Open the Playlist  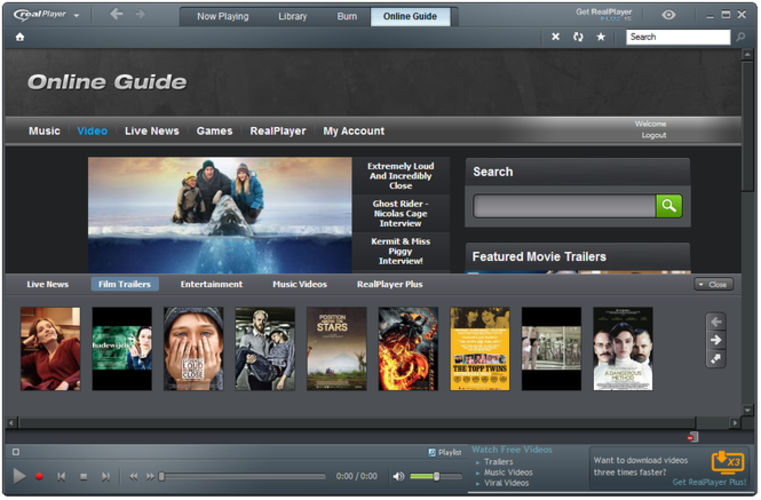pos(445,453)
